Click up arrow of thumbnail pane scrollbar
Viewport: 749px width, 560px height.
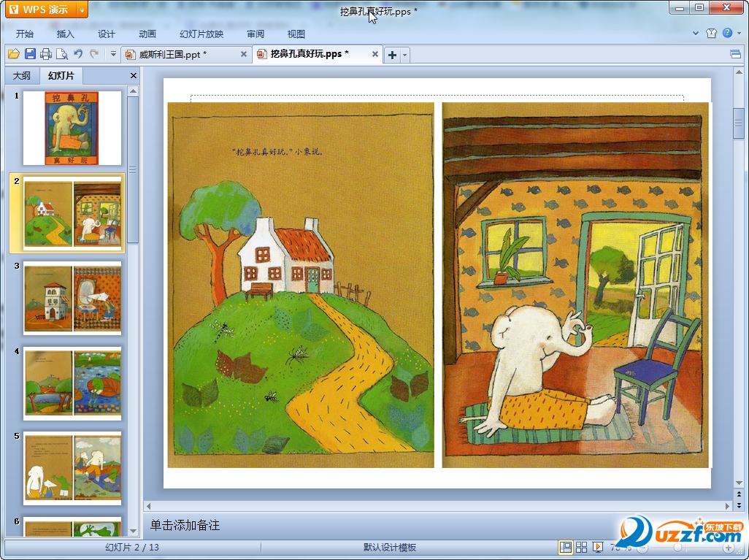(134, 91)
